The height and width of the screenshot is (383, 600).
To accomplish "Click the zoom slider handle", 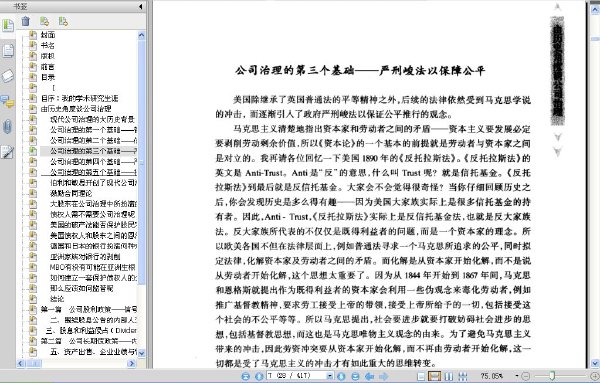I will pyautogui.click(x=552, y=376).
